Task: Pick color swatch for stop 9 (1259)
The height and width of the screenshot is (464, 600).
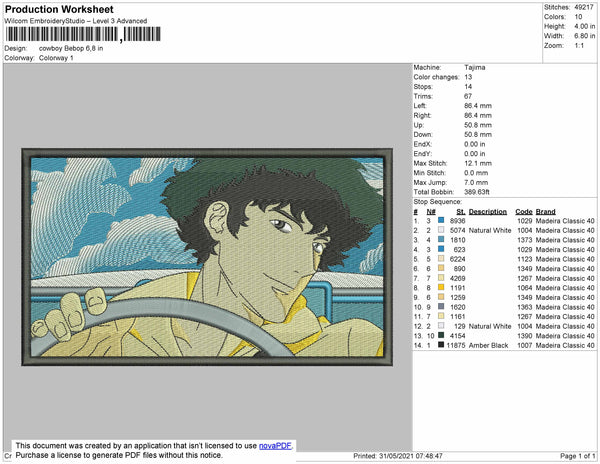Action: coord(441,297)
